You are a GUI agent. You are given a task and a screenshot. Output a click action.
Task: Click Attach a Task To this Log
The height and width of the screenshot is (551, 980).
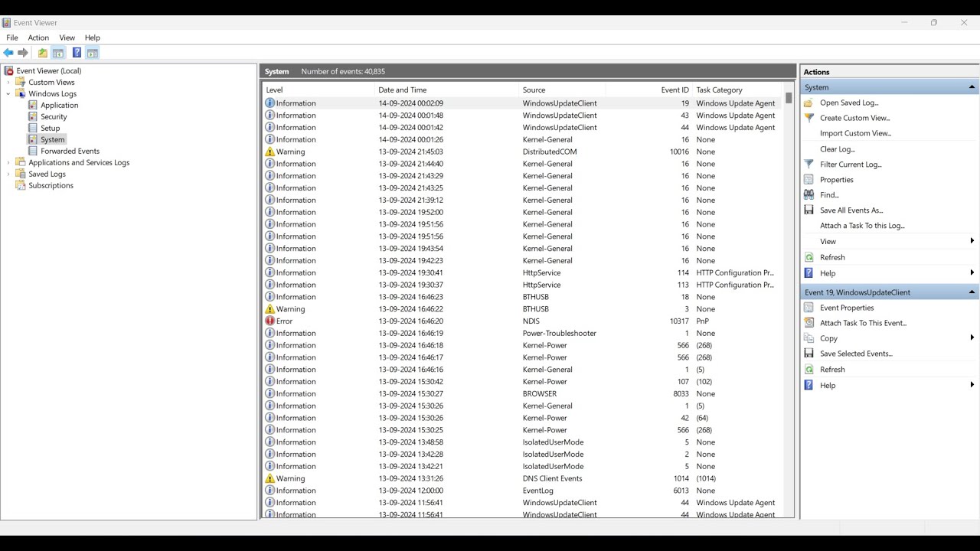pos(862,226)
